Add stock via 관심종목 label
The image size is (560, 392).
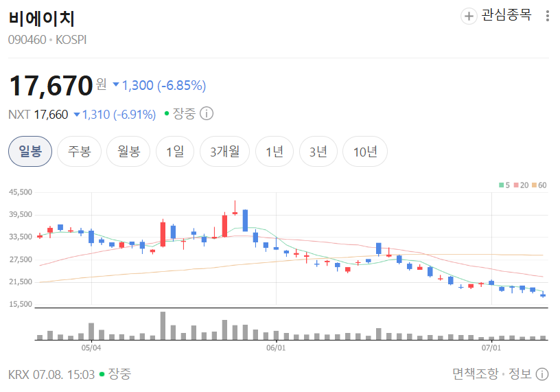tap(506, 15)
